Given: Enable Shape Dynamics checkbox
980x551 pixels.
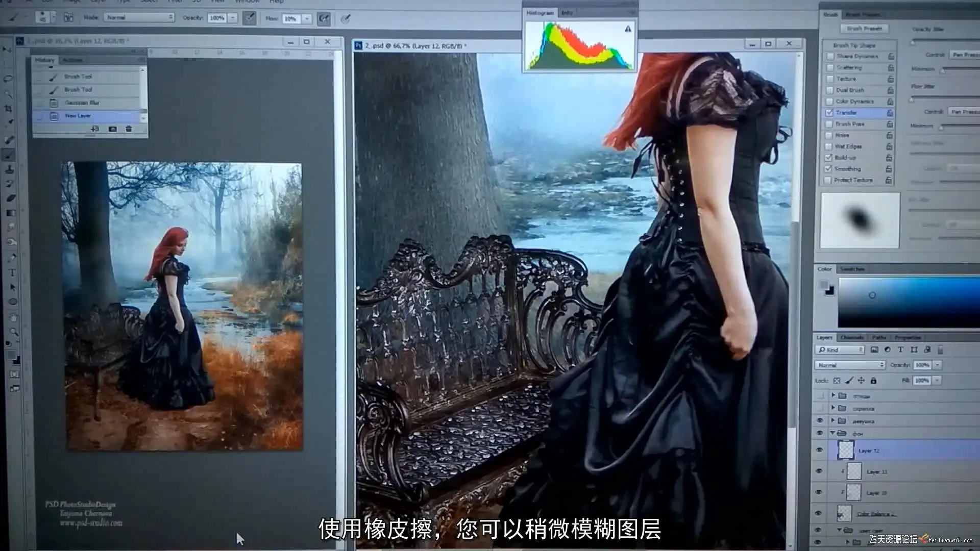Looking at the screenshot, I should point(830,56).
